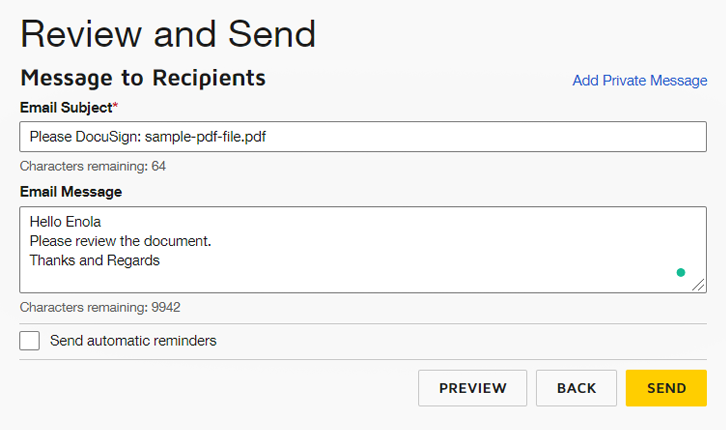
Task: Click the green Grammarly dot icon
Action: [x=681, y=272]
